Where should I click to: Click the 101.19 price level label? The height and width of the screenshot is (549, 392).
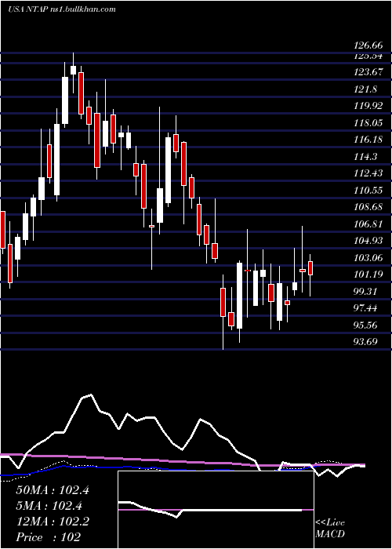pyautogui.click(x=368, y=274)
